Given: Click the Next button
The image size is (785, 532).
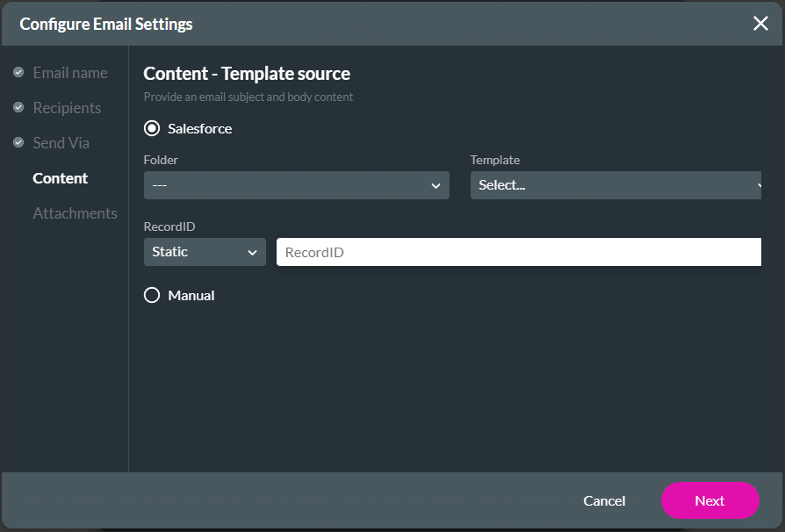Looking at the screenshot, I should coord(709,500).
